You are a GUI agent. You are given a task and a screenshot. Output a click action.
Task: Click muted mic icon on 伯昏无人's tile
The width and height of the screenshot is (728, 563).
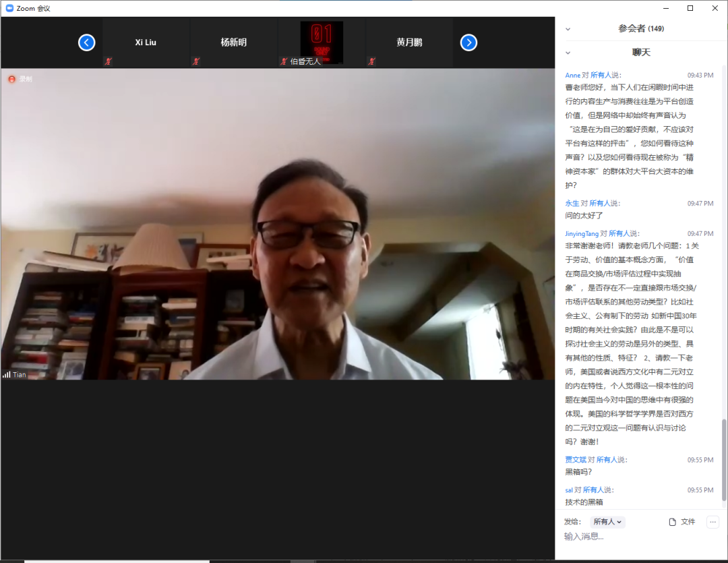(284, 61)
